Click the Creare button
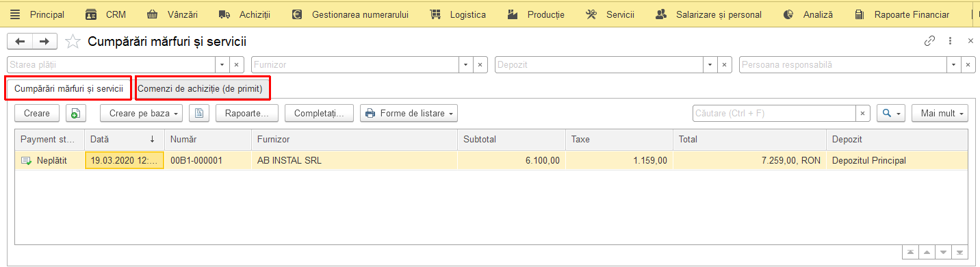 (x=37, y=113)
